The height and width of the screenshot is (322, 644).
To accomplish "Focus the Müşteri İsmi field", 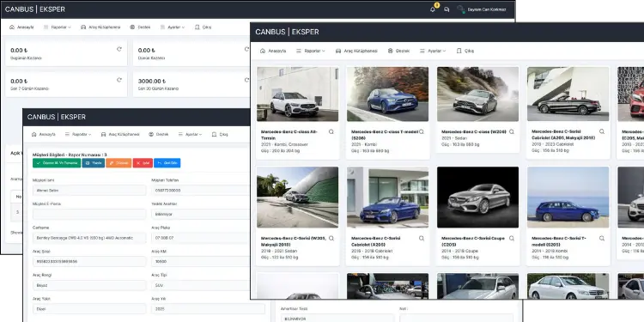I will tap(89, 190).
